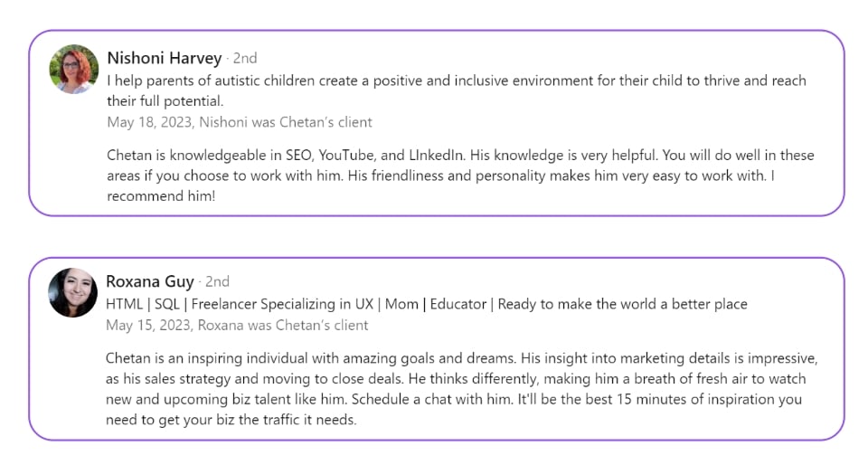Click the 2nd degree label beside Nishoni Harvey

coord(245,59)
